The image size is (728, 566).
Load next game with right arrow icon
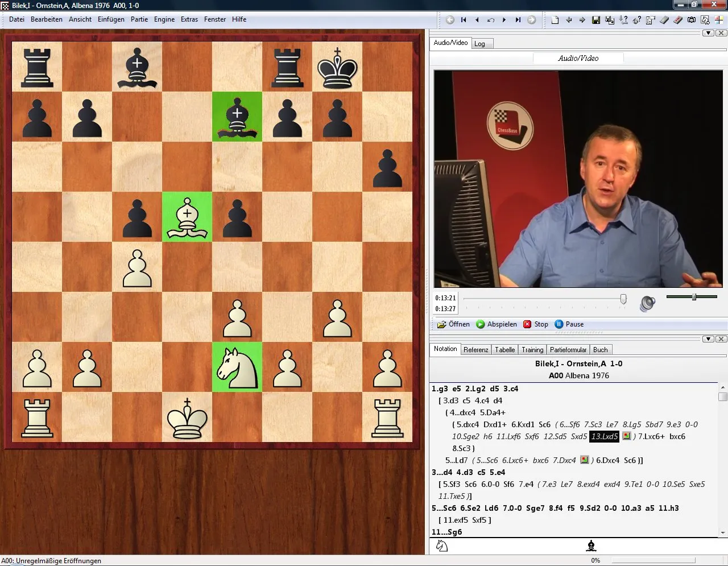pyautogui.click(x=582, y=20)
